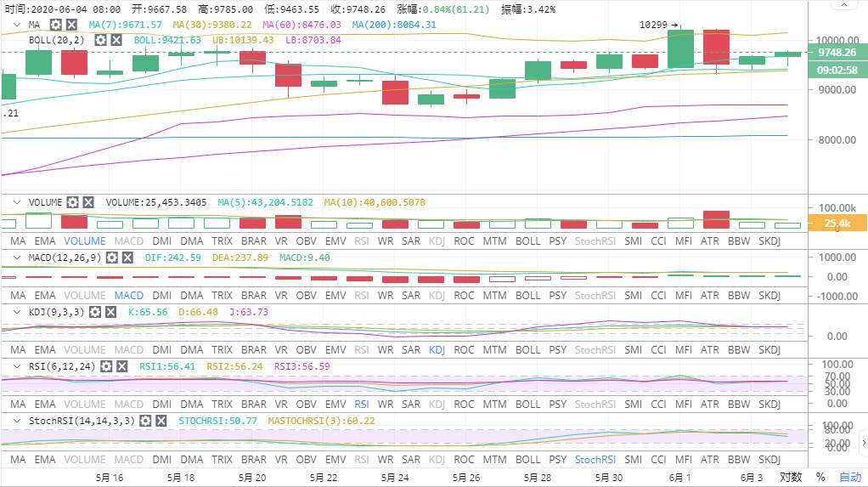This screenshot has width=868, height=487.
Task: Click the 09:02:58 countdown label
Action: click(837, 71)
